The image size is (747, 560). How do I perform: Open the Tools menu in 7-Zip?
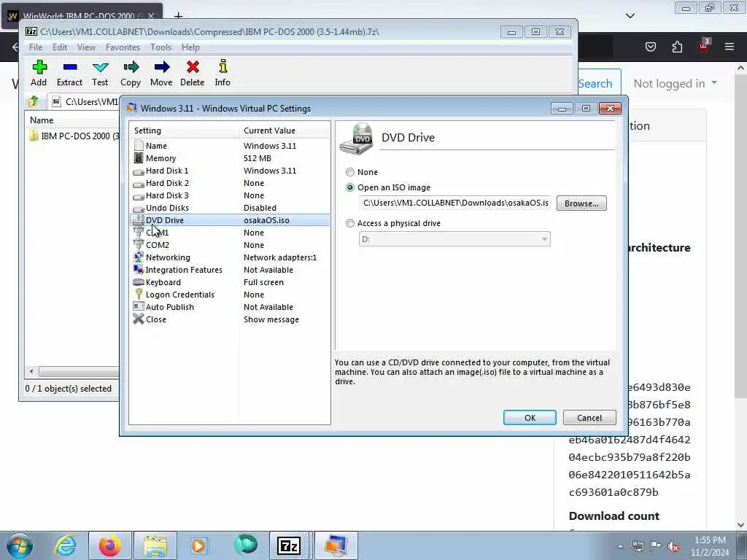[161, 47]
